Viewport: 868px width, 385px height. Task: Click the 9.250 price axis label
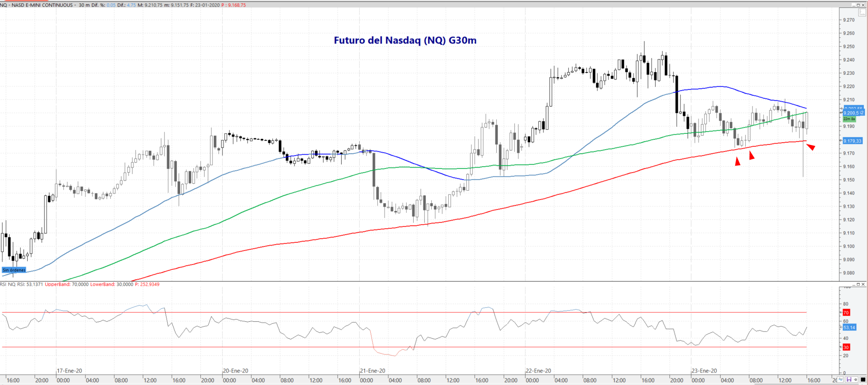[849, 47]
